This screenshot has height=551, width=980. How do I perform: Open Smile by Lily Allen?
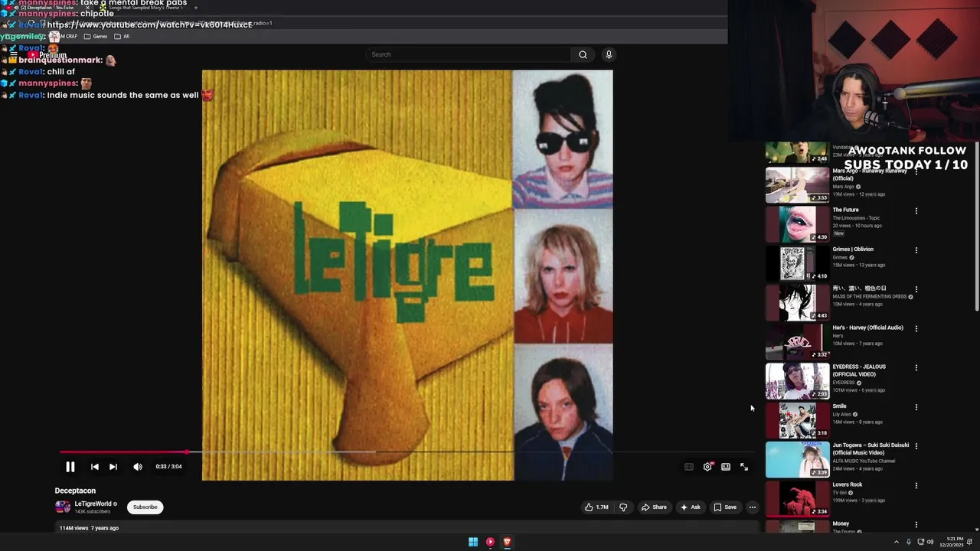coord(797,420)
